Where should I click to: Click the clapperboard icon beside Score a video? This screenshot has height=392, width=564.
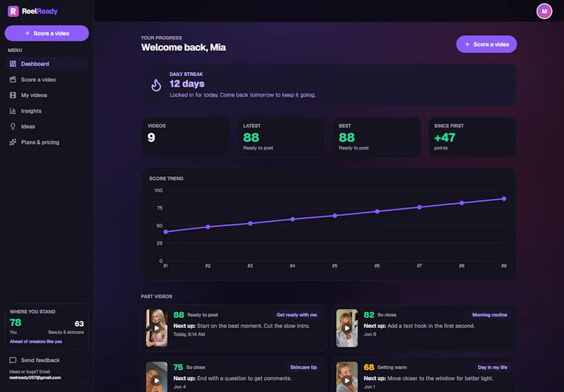coord(13,80)
